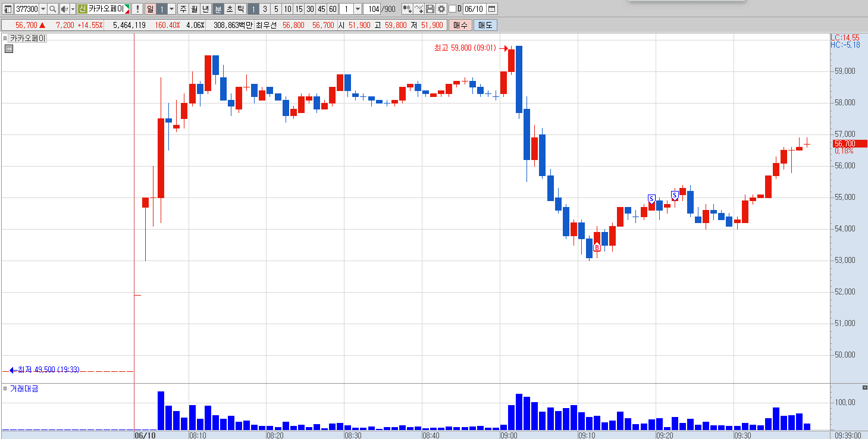Expand the speaker options dropdown arrow
This screenshot has width=868, height=439.
coord(73,9)
